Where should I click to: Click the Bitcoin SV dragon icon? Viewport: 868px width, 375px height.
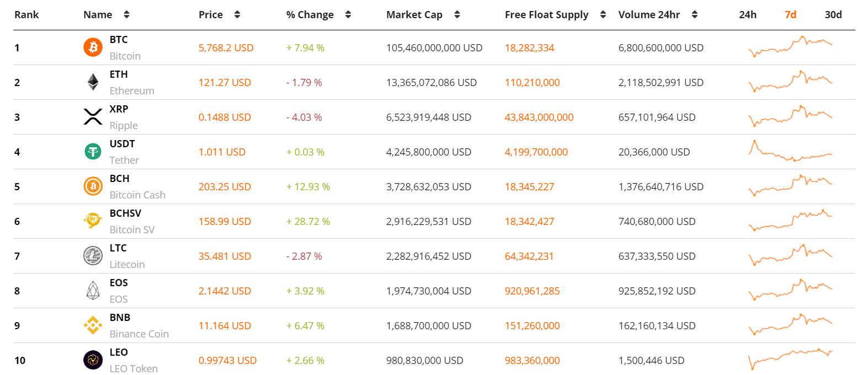point(93,221)
